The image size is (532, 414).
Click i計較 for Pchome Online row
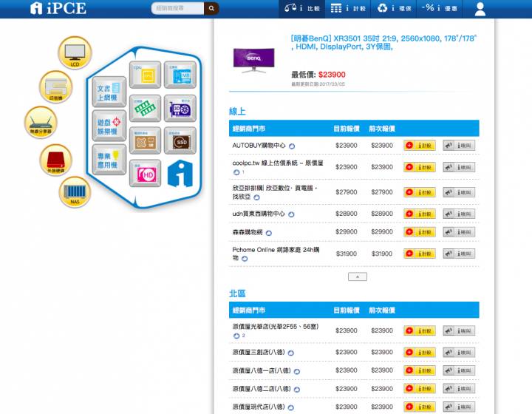click(x=420, y=254)
